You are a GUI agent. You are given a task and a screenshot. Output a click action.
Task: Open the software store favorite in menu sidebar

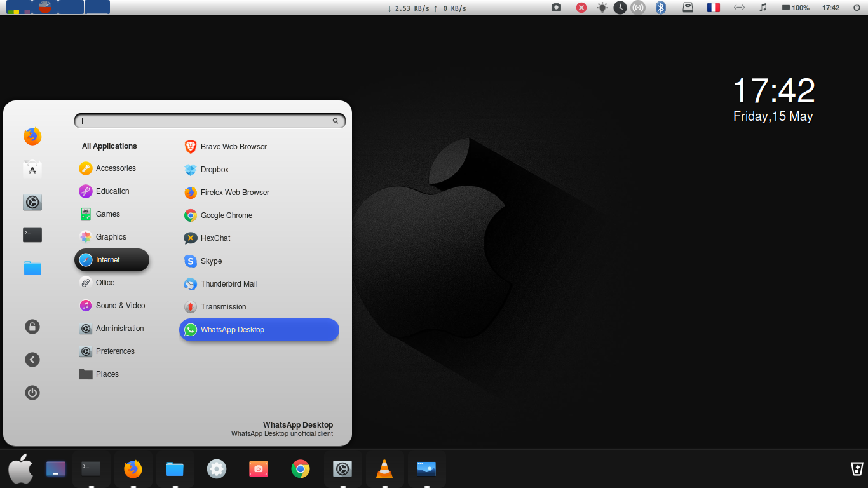pos(32,169)
